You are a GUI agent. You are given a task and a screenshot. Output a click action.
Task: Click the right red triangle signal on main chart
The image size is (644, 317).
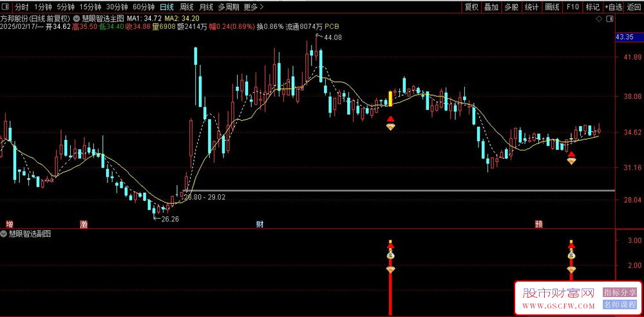coord(571,154)
